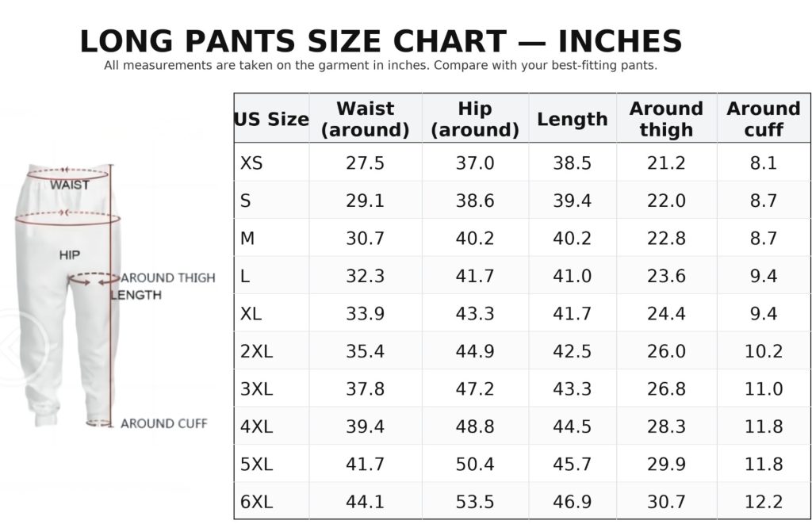Click the "Around cuff" column header
812x524 pixels.
click(763, 119)
